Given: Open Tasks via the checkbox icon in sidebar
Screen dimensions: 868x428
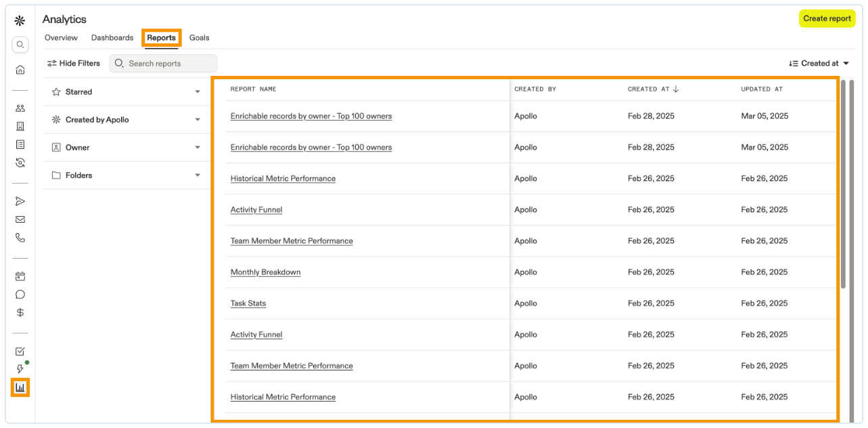Looking at the screenshot, I should pyautogui.click(x=20, y=351).
